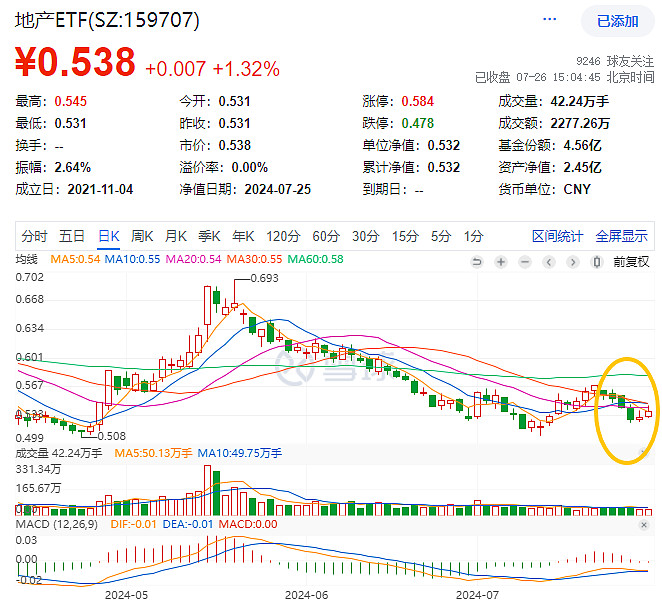Select the 60分 interval tab
The width and height of the screenshot is (662, 604).
(326, 236)
